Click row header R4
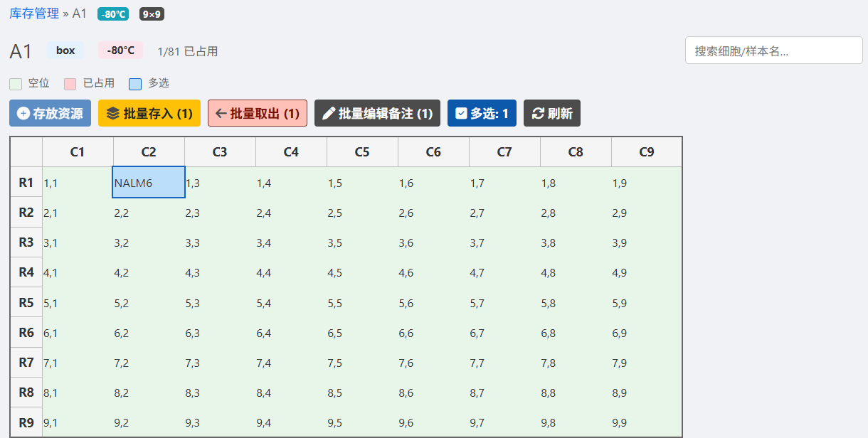The height and width of the screenshot is (438, 868). pos(26,272)
